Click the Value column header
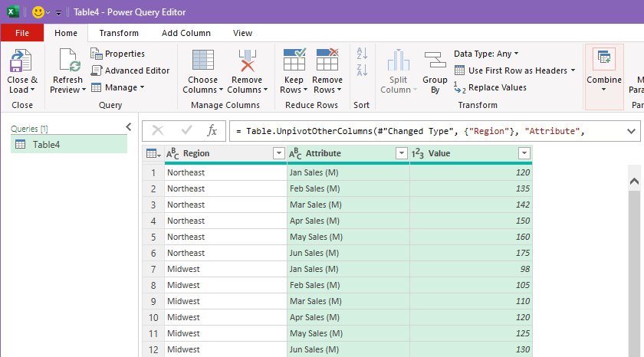The width and height of the screenshot is (644, 357). [x=471, y=153]
